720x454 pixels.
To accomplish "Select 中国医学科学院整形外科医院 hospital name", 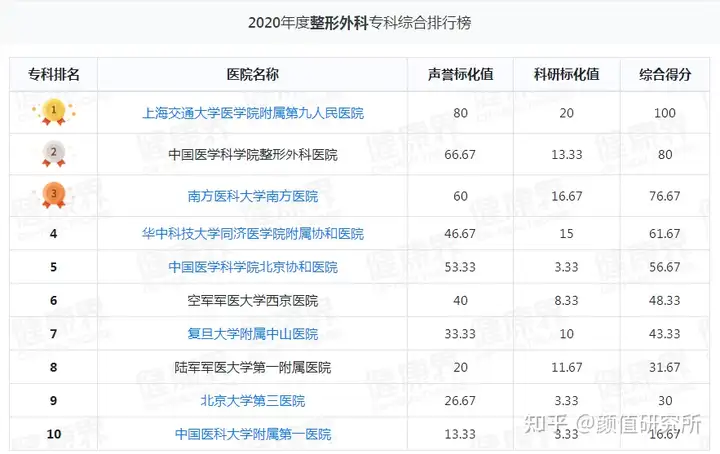I will 253,155.
